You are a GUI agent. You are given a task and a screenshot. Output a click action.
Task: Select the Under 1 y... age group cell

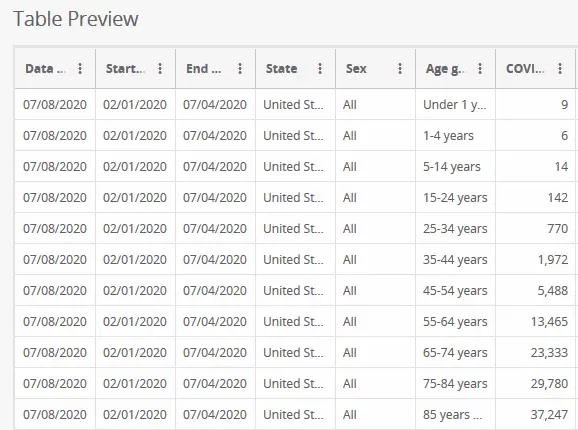tap(455, 105)
